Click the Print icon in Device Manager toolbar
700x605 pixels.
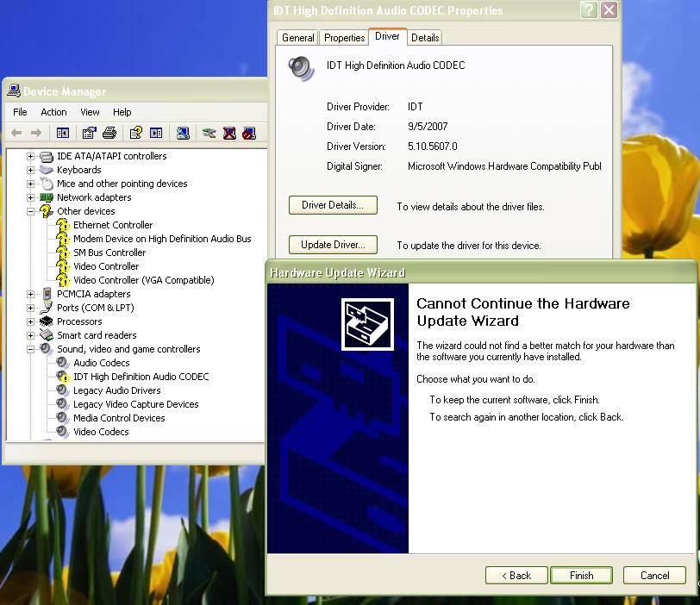click(109, 133)
